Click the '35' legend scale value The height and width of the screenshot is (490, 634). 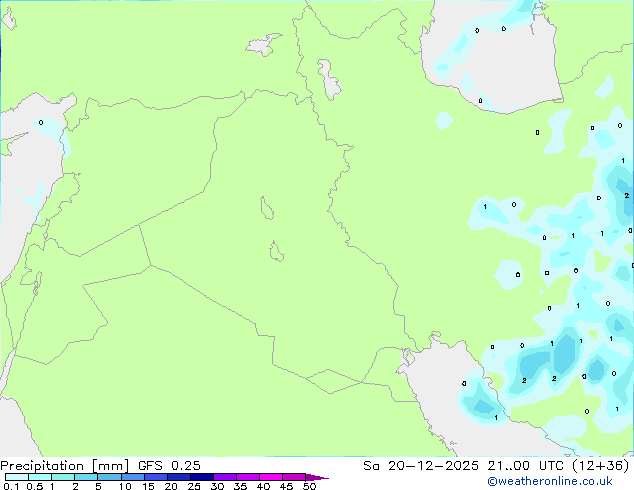[240, 486]
